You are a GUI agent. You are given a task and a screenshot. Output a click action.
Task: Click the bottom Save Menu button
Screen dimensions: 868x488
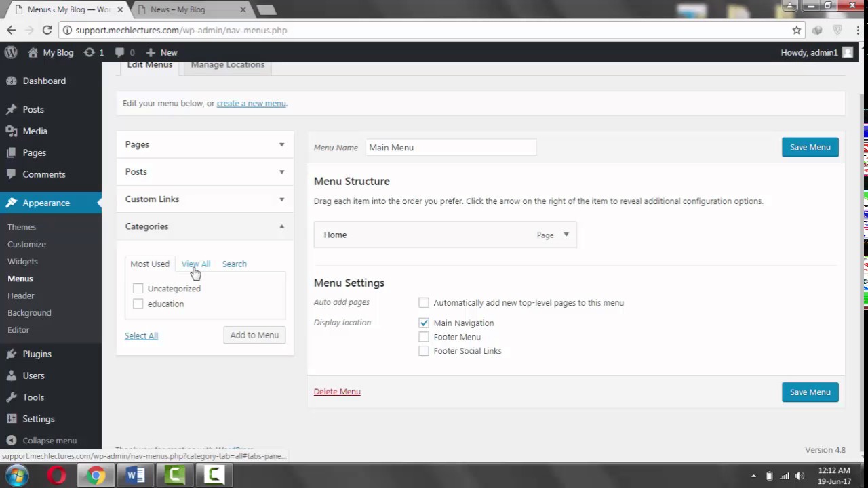point(810,392)
